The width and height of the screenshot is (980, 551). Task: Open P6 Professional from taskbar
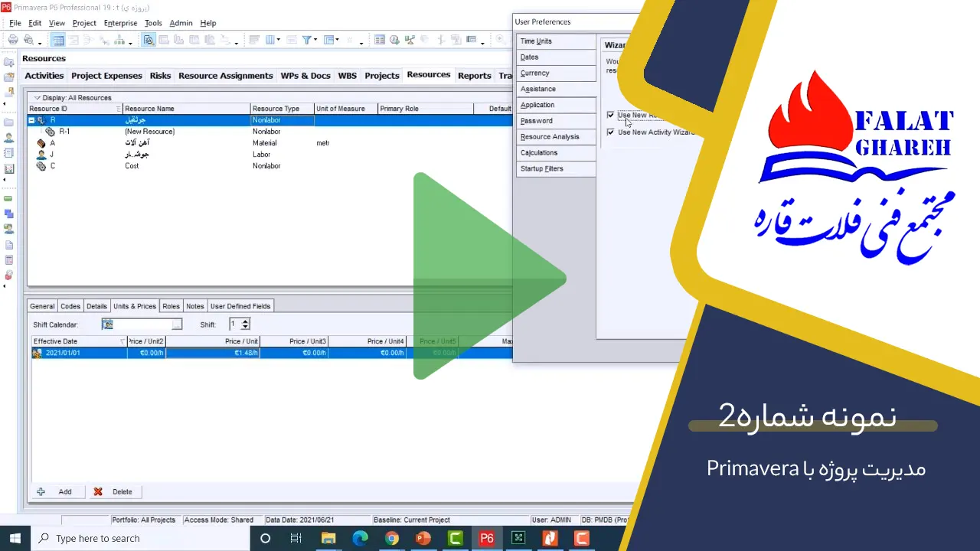pos(487,538)
